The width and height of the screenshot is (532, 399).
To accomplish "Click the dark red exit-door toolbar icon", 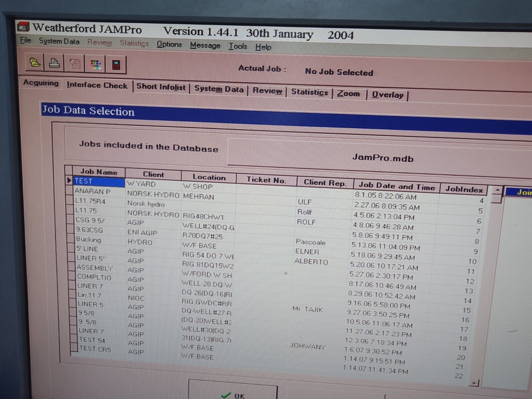I will click(116, 65).
